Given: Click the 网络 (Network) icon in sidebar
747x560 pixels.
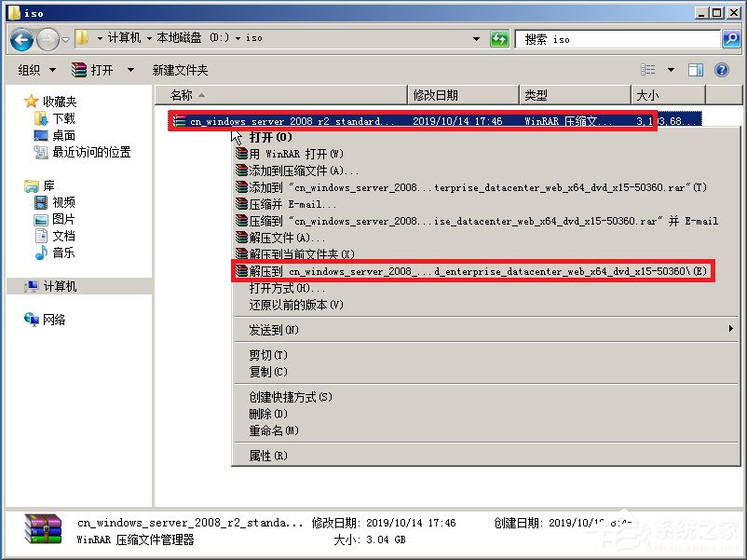Looking at the screenshot, I should [32, 317].
